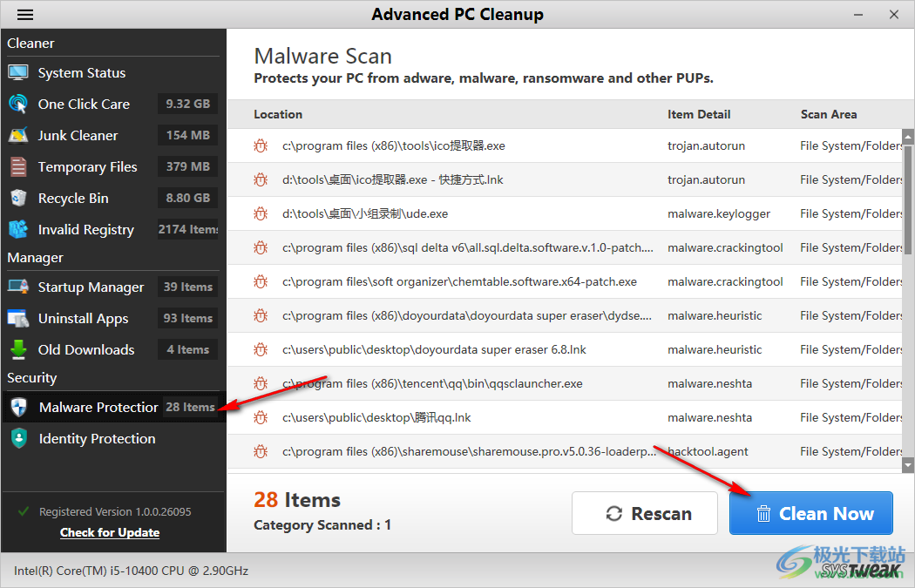The width and height of the screenshot is (915, 588).
Task: Click bug icon for ico提取器.exe in program files
Action: tap(261, 145)
